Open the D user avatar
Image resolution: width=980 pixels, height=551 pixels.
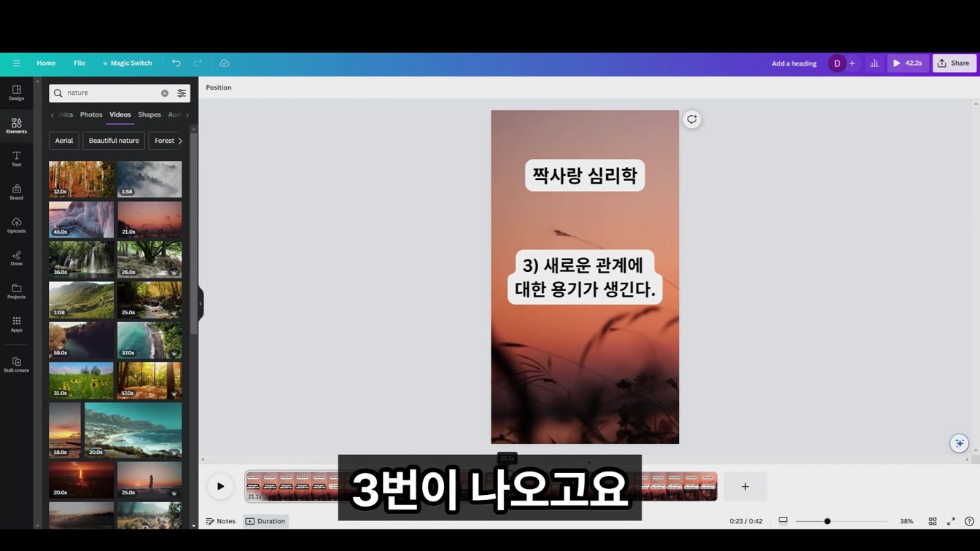pyautogui.click(x=836, y=63)
